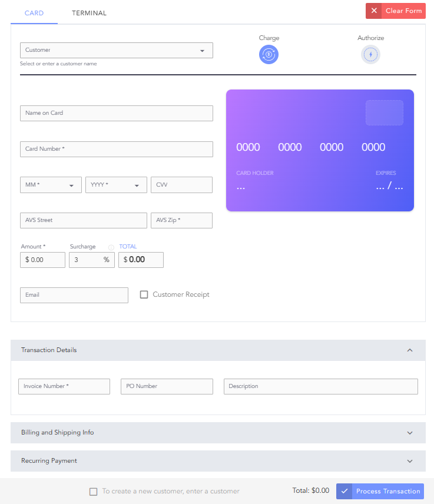This screenshot has height=504, width=434.
Task: Select the Charge payment mode icon
Action: click(269, 54)
